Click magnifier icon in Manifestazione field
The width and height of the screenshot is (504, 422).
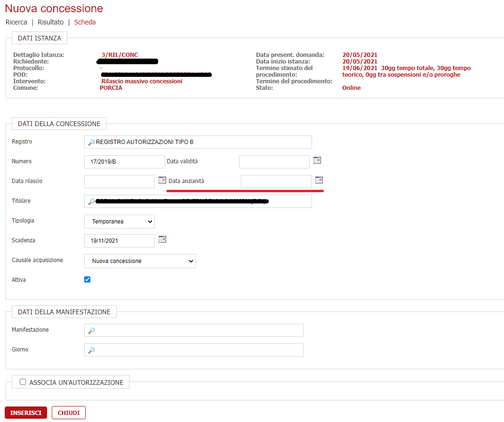point(91,330)
